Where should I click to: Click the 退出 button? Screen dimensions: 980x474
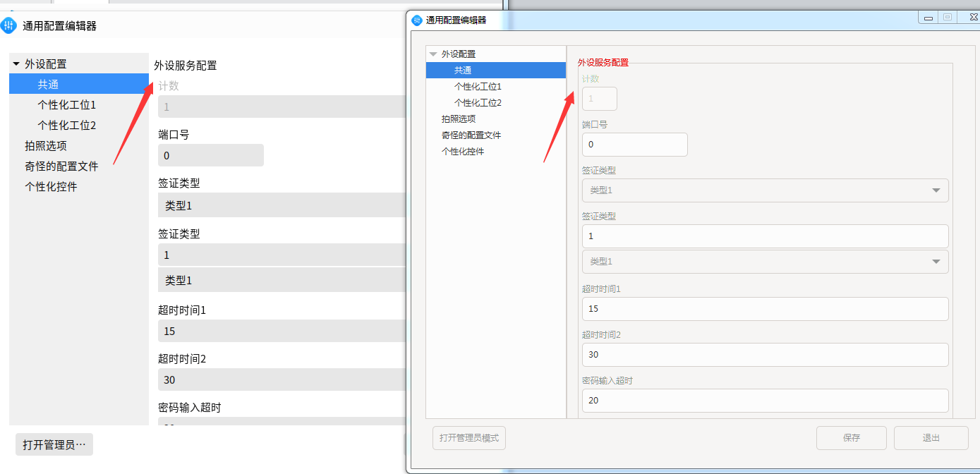click(931, 437)
